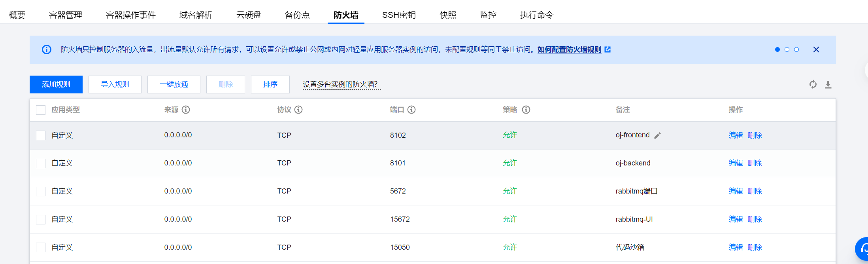Show the second banner notice via dot
The image size is (868, 264).
pyautogui.click(x=787, y=49)
